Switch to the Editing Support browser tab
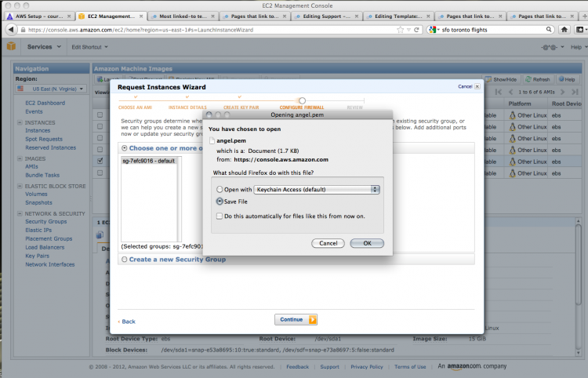588x378 pixels. click(x=326, y=16)
